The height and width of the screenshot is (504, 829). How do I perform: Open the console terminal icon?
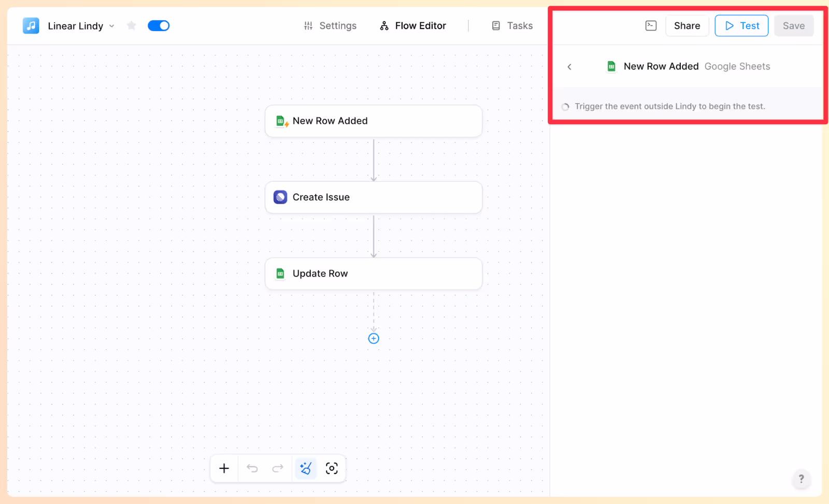(x=651, y=25)
